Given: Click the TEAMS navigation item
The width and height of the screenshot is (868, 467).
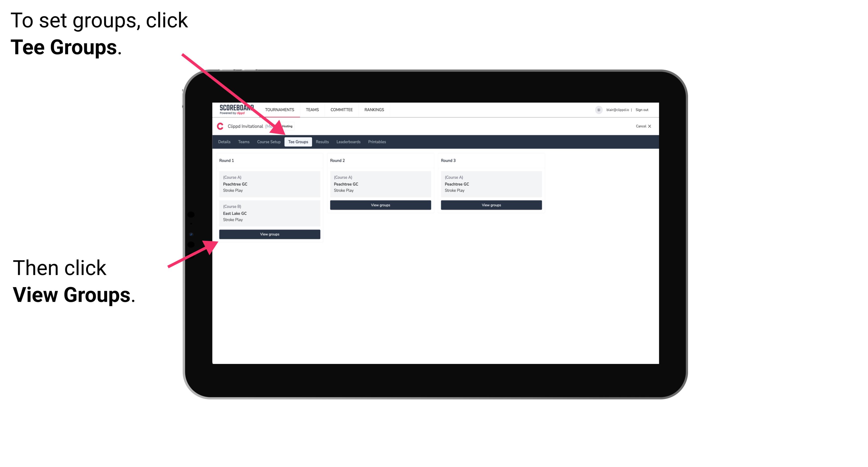Looking at the screenshot, I should coord(312,110).
